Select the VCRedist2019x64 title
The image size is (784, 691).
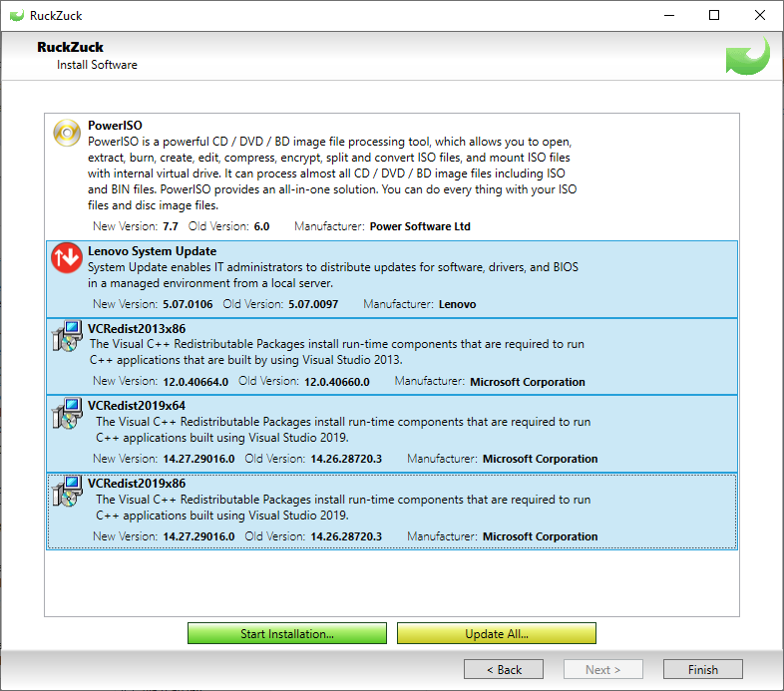click(137, 406)
